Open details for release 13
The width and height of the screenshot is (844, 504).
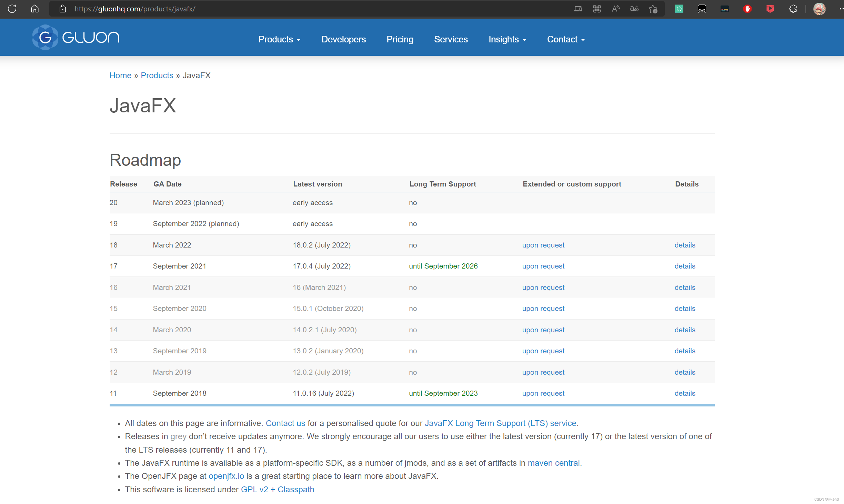pos(685,351)
